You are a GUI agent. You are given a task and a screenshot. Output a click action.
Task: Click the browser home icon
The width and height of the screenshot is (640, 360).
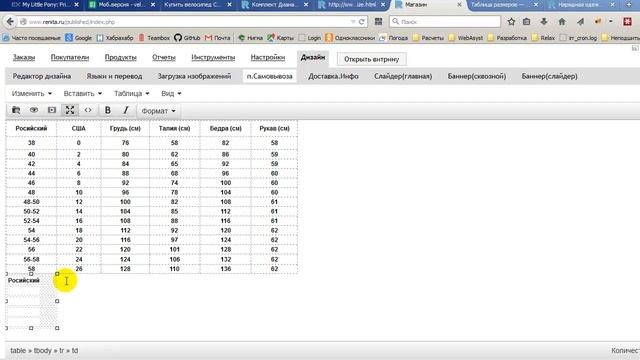(x=562, y=22)
